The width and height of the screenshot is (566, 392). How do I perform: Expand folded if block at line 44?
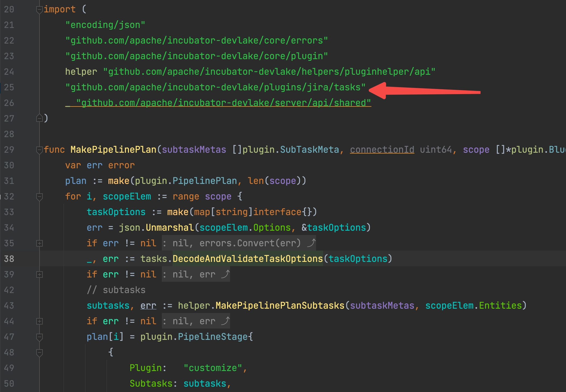tap(39, 321)
